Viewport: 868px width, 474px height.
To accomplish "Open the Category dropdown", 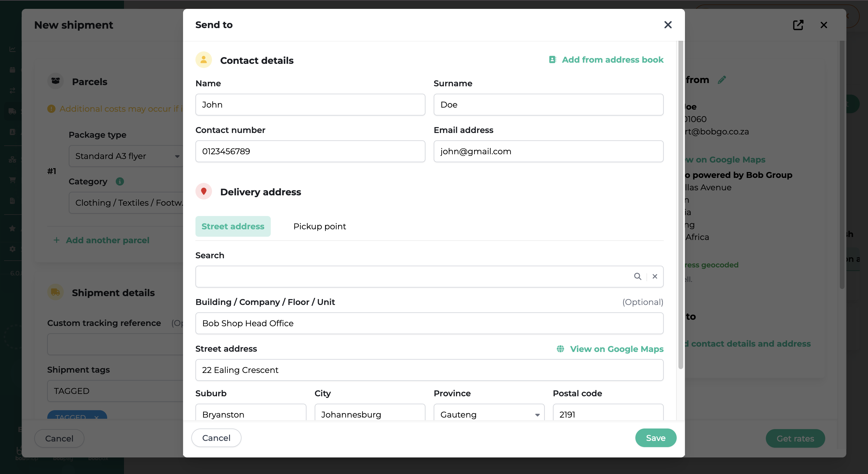I will tap(126, 203).
